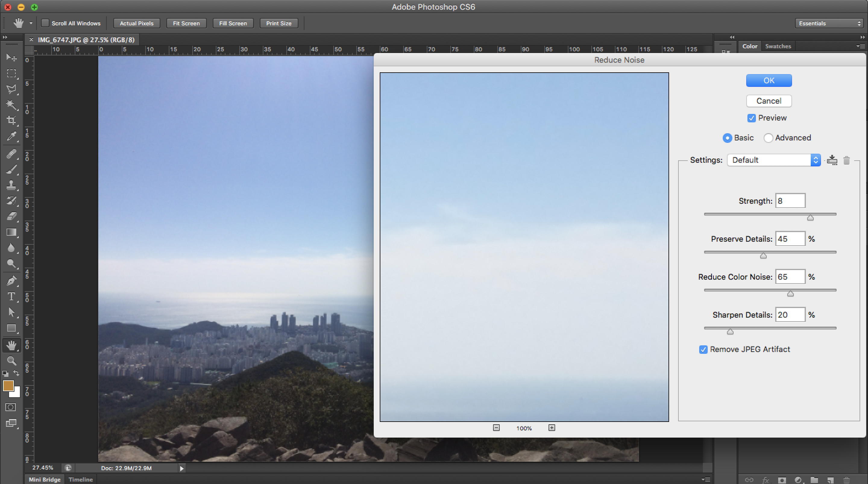Select the Advanced radio button

click(768, 138)
